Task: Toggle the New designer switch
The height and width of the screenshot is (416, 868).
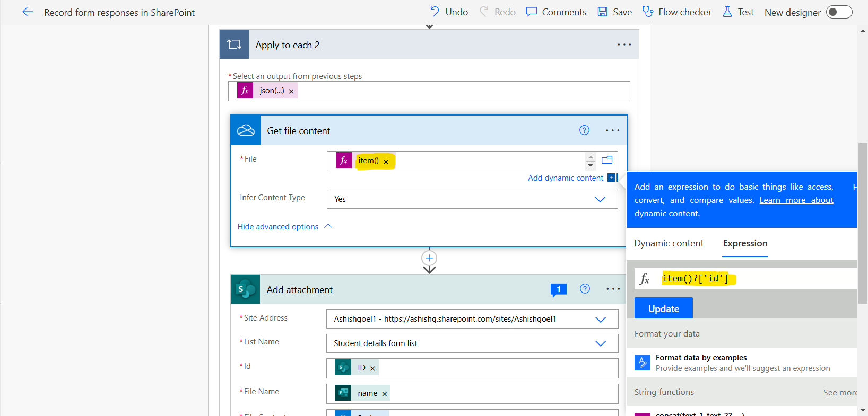Action: tap(839, 12)
